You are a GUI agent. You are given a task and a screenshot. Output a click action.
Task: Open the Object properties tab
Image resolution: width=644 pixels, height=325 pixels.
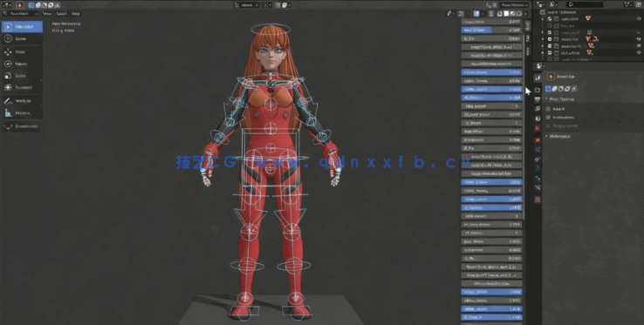pyautogui.click(x=538, y=140)
